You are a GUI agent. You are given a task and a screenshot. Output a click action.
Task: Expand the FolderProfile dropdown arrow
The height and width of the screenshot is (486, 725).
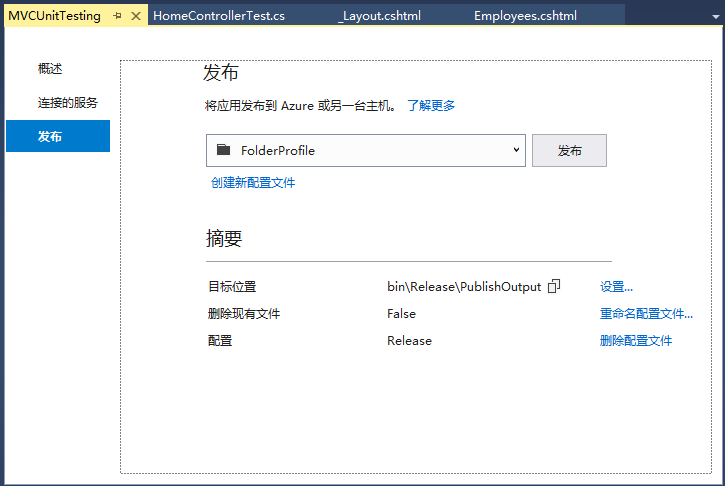(x=516, y=150)
